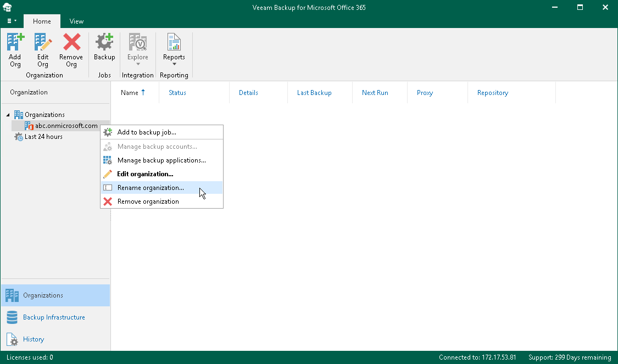
Task: Click the Licenses used status text
Action: [x=30, y=358]
